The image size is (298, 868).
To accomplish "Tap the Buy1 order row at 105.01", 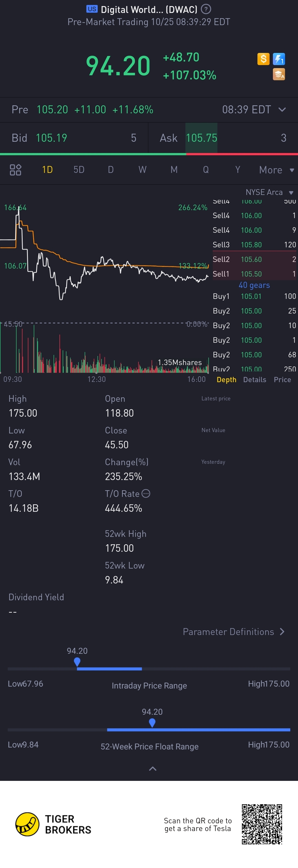I will (254, 296).
